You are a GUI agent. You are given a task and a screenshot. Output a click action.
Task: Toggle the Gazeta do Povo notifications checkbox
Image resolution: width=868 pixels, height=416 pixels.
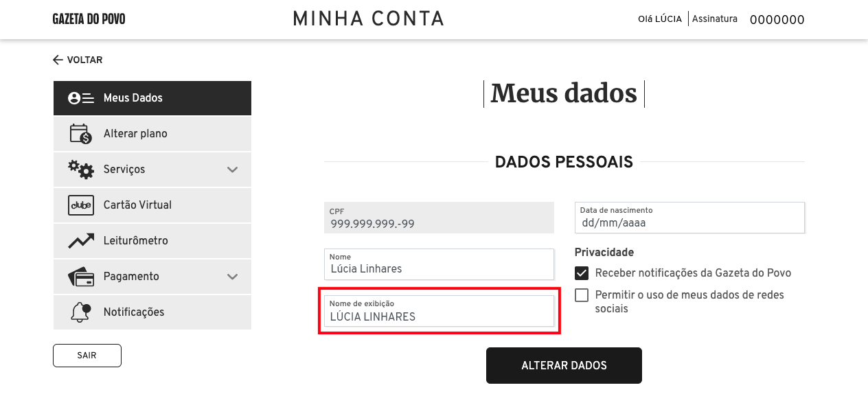[582, 273]
